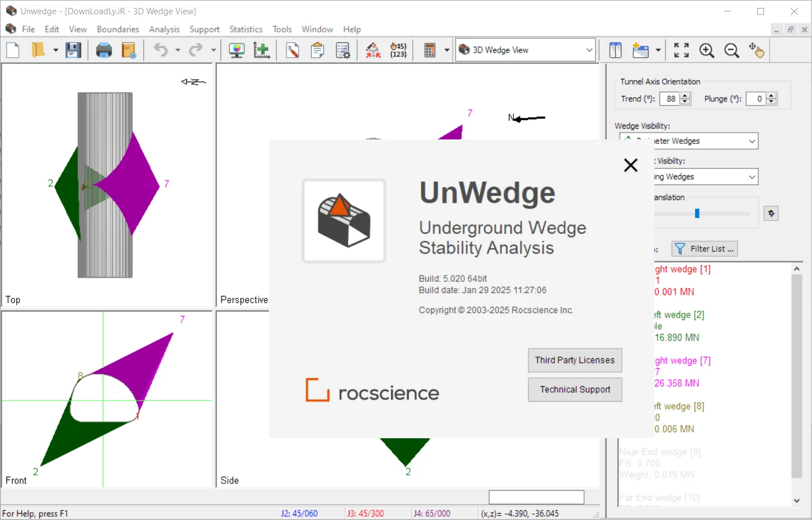Click the reset translation icon beside the slider
This screenshot has width=812, height=520.
coord(771,214)
